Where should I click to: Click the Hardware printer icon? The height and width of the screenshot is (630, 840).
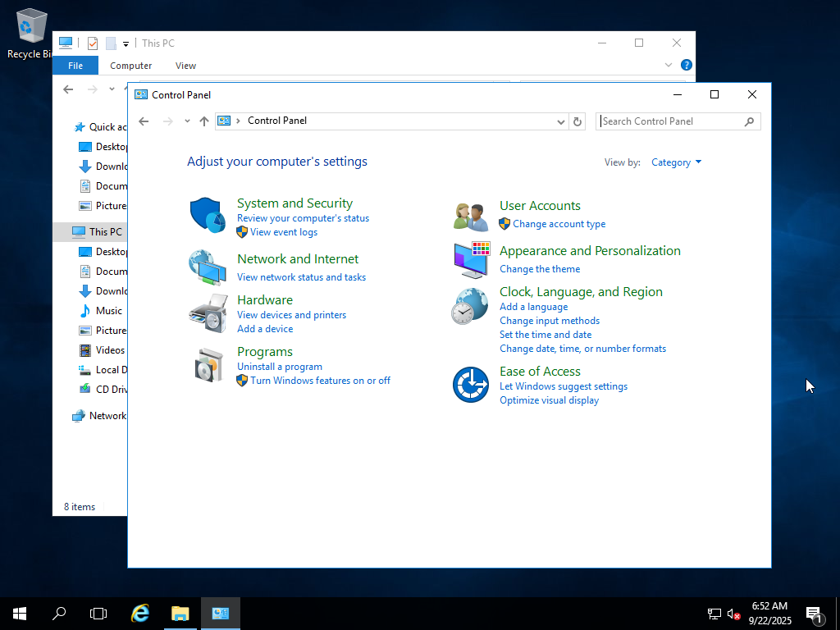click(208, 313)
